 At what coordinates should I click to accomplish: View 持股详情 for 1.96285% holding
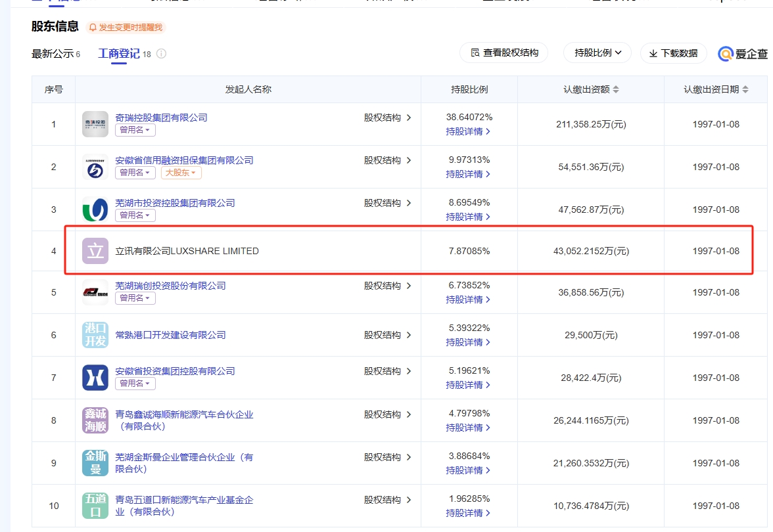pyautogui.click(x=468, y=513)
